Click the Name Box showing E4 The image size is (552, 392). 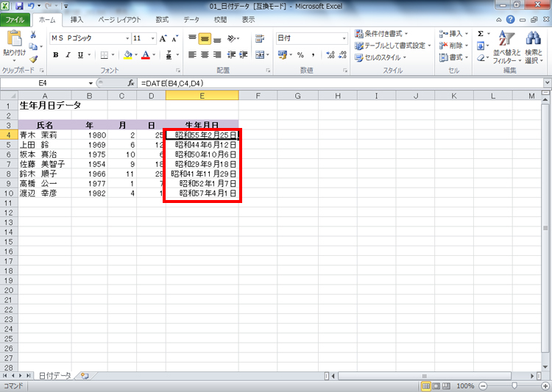pyautogui.click(x=43, y=83)
